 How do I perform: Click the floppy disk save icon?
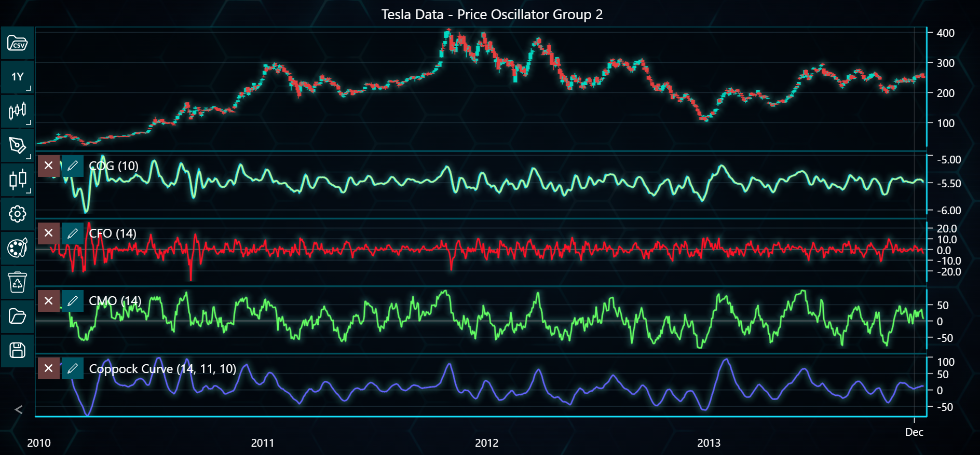coord(17,350)
